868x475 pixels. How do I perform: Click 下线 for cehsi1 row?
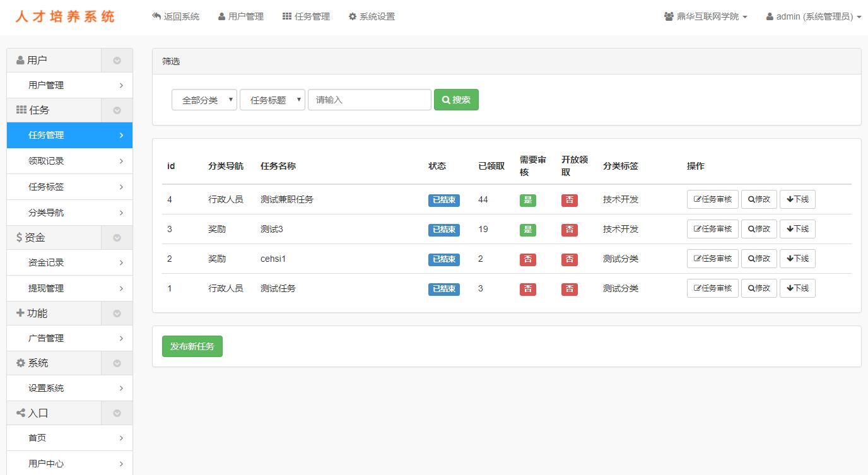tap(797, 259)
